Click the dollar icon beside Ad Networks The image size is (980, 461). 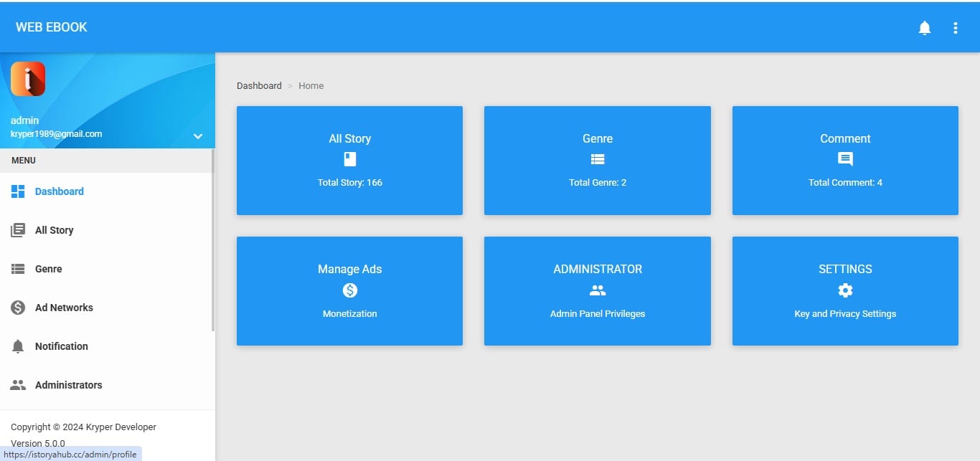pos(18,308)
